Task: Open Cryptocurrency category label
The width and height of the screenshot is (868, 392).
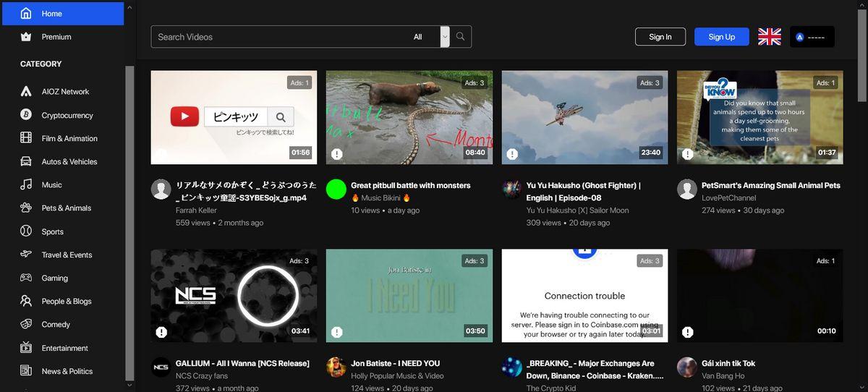Action: pos(67,115)
